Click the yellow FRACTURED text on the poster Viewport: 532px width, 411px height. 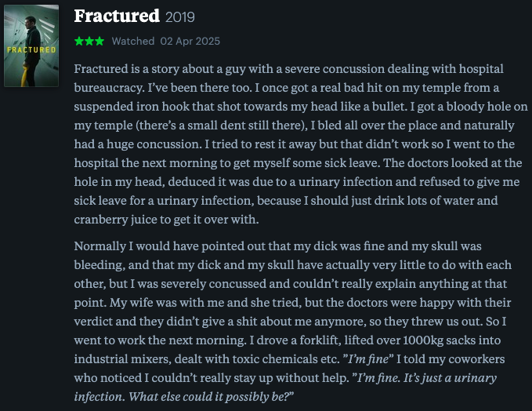click(x=31, y=50)
